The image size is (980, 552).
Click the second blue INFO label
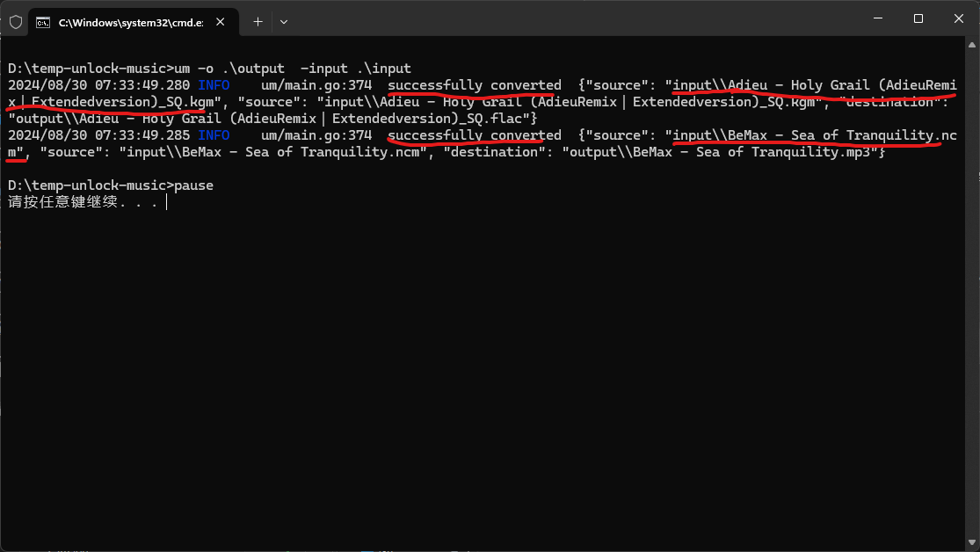click(214, 135)
